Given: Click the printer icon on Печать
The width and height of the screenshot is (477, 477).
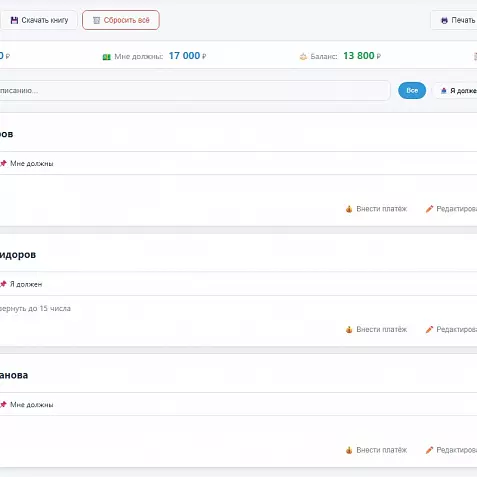Looking at the screenshot, I should [444, 20].
